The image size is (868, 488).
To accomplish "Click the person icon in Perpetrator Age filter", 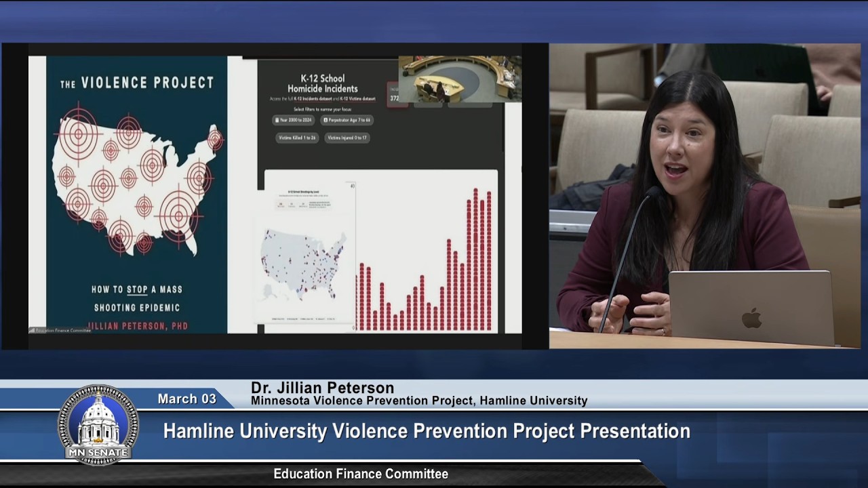I will pos(325,120).
